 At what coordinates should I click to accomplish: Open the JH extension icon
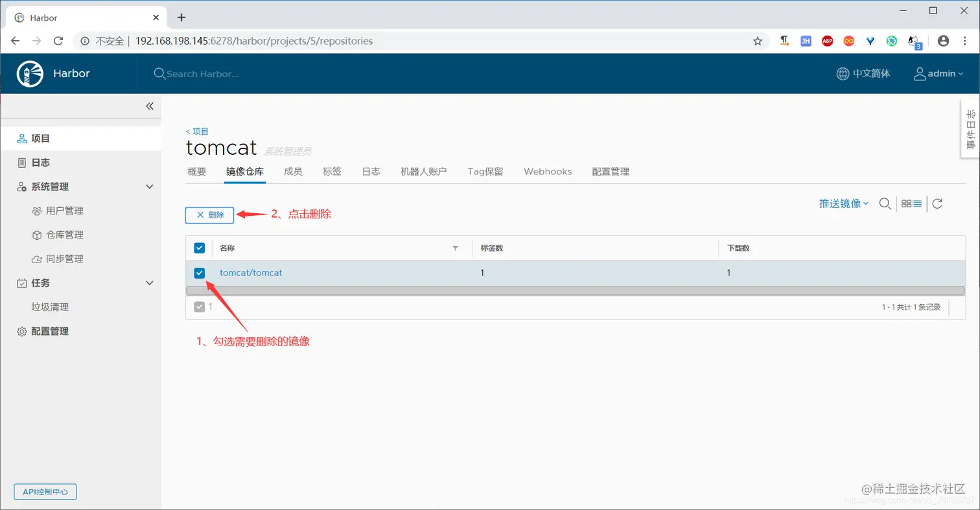(x=806, y=41)
